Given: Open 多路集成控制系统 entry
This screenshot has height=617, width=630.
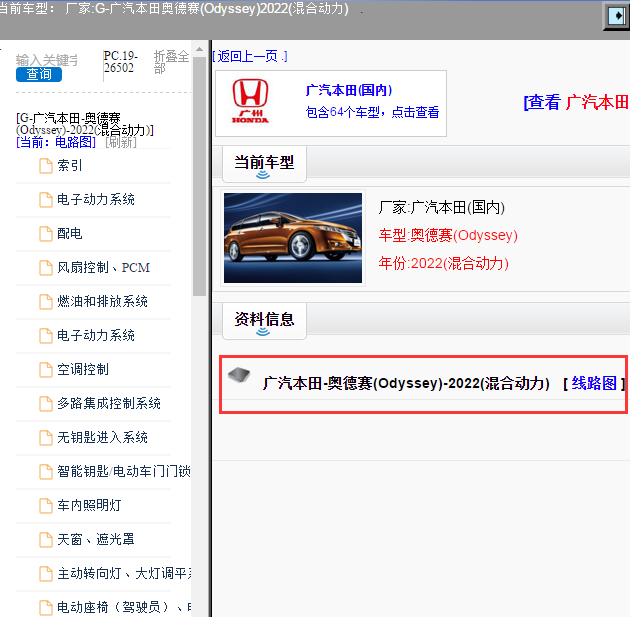Looking at the screenshot, I should click(x=109, y=403).
